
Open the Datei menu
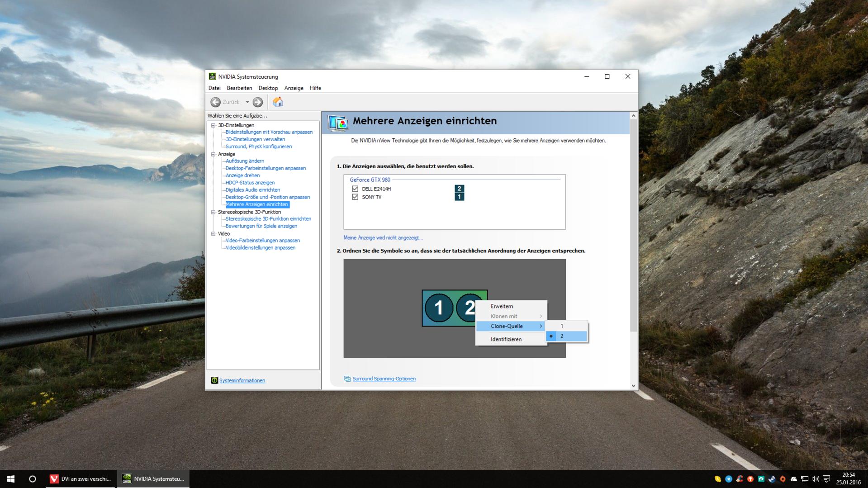point(214,88)
